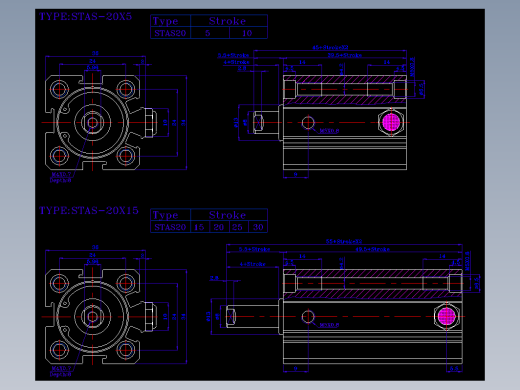Screen dimensions: 520x390
Task: Select '5.5+Stroke' dimension in STAS-20X5 side view
Action: point(233,55)
